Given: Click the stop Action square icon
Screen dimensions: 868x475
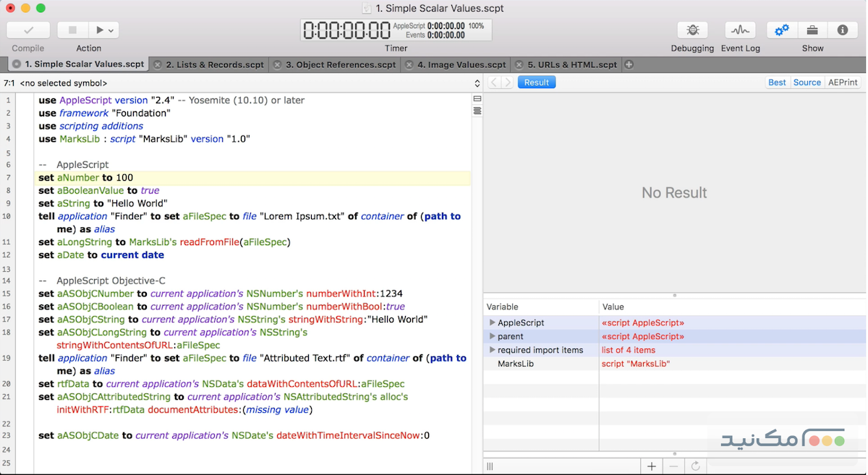Looking at the screenshot, I should tap(72, 30).
